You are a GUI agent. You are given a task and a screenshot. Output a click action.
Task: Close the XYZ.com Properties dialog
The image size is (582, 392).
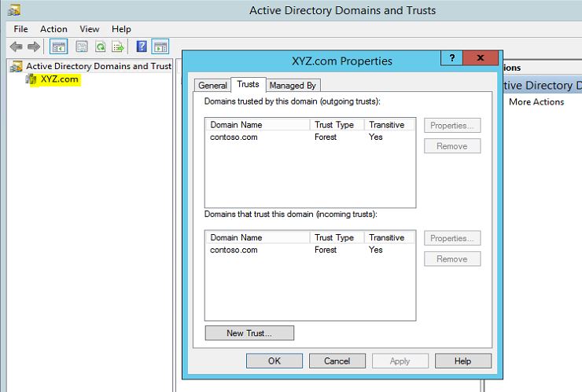[x=481, y=58]
